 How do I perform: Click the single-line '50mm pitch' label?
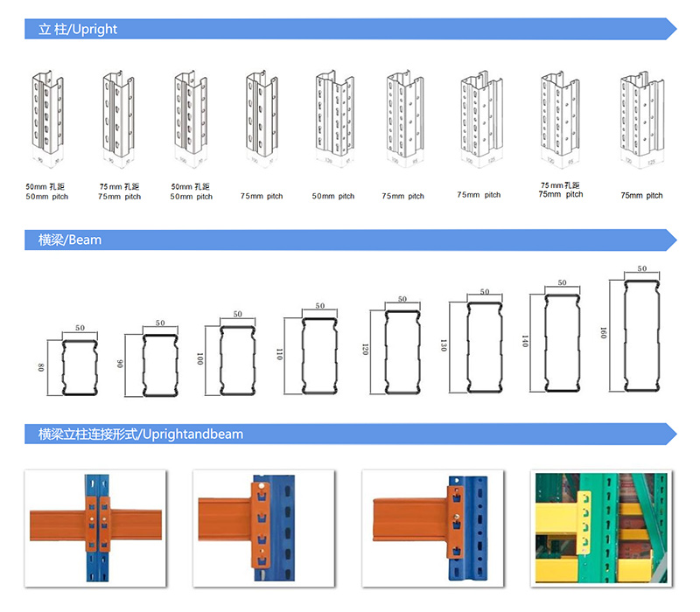click(x=333, y=196)
